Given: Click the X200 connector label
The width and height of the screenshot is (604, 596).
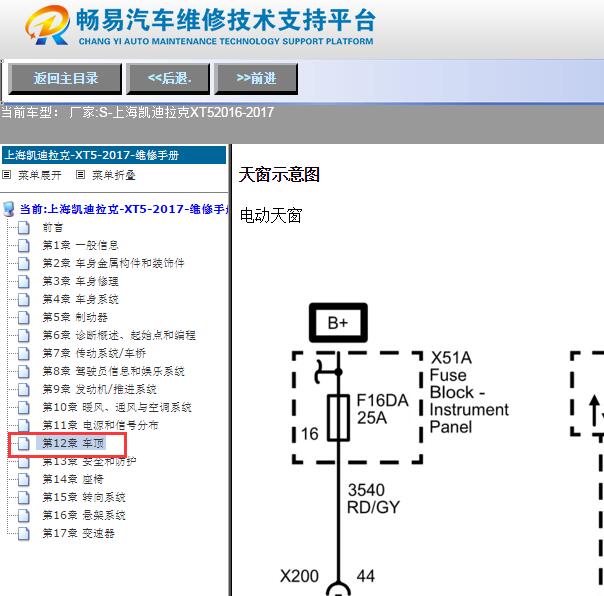Looking at the screenshot, I should coord(299,577).
